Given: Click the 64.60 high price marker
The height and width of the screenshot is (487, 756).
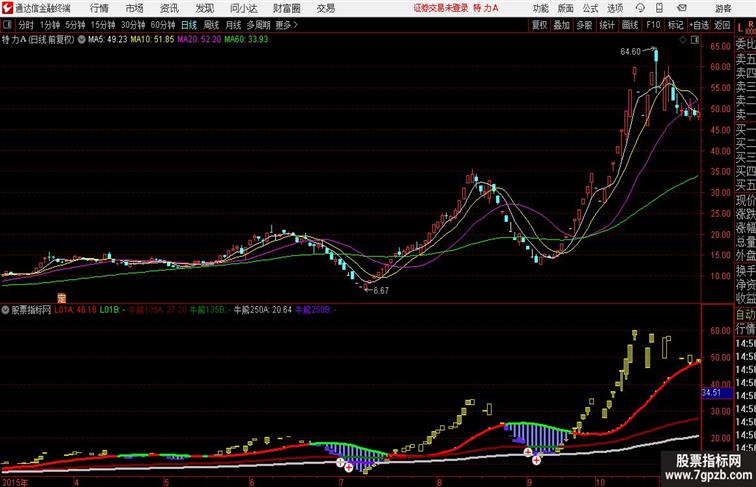Looking at the screenshot, I should [x=630, y=52].
